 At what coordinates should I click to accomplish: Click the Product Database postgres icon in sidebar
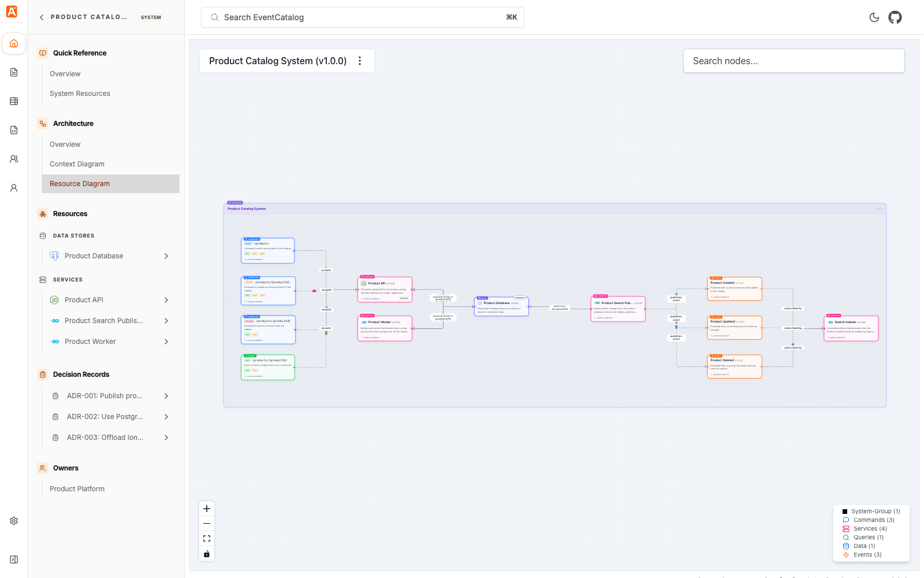54,256
